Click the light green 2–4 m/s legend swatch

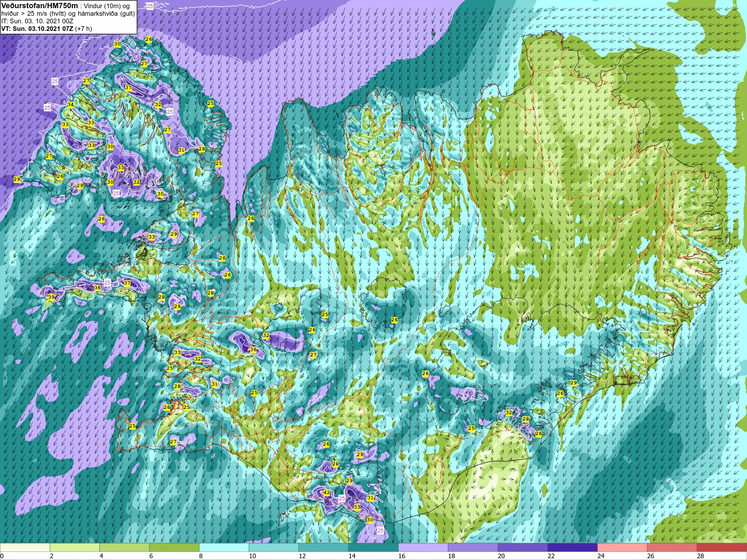75,548
